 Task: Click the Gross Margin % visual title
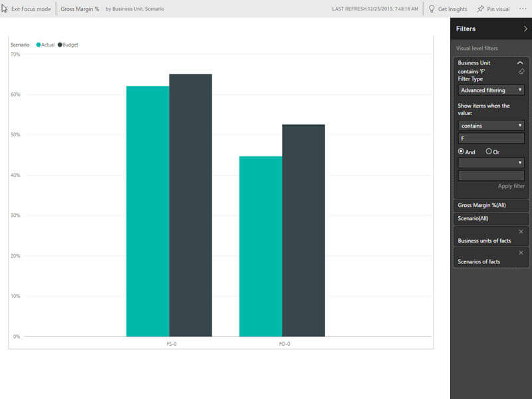coord(80,9)
